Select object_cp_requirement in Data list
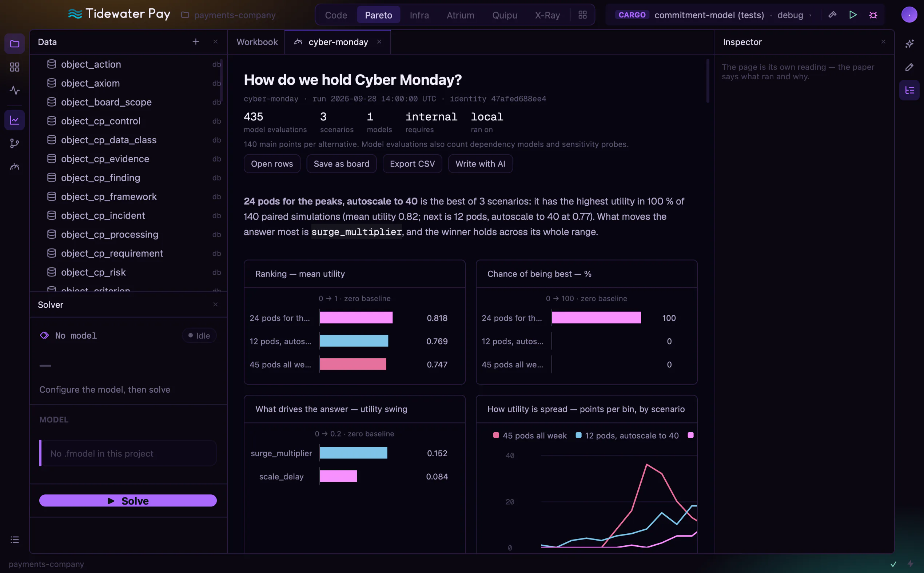The height and width of the screenshot is (573, 924). click(x=128, y=254)
